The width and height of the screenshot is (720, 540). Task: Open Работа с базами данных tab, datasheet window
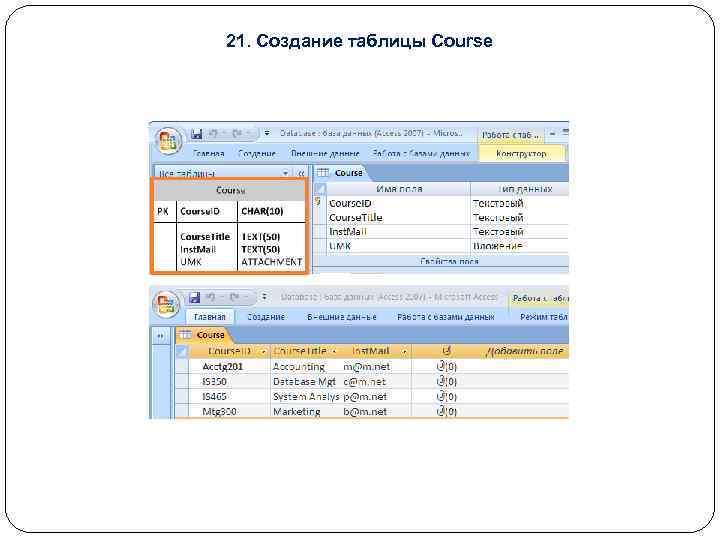click(445, 317)
